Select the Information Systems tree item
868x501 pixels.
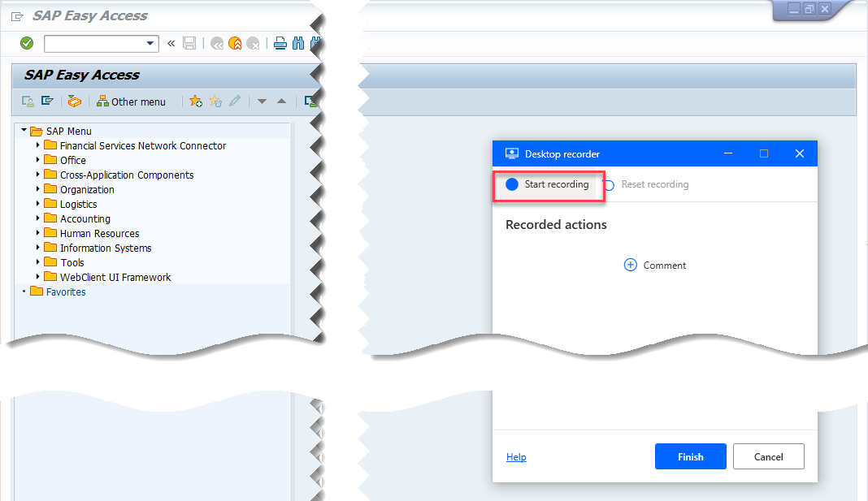pyautogui.click(x=106, y=248)
